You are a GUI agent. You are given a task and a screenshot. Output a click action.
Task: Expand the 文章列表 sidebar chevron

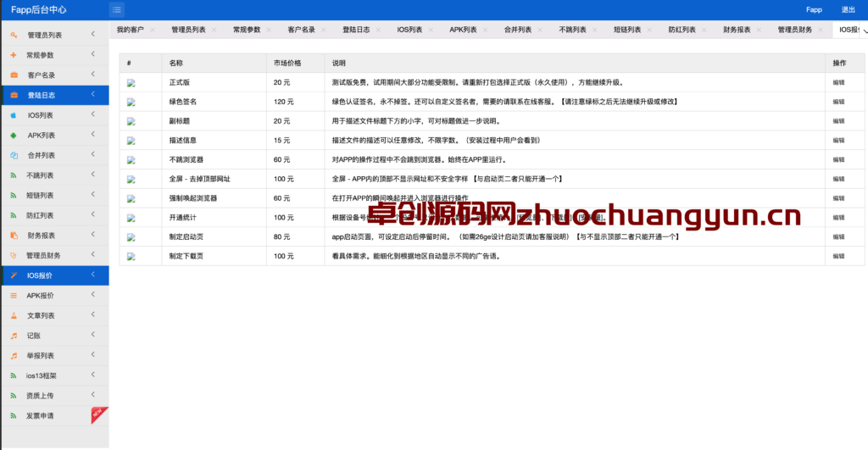pos(93,314)
